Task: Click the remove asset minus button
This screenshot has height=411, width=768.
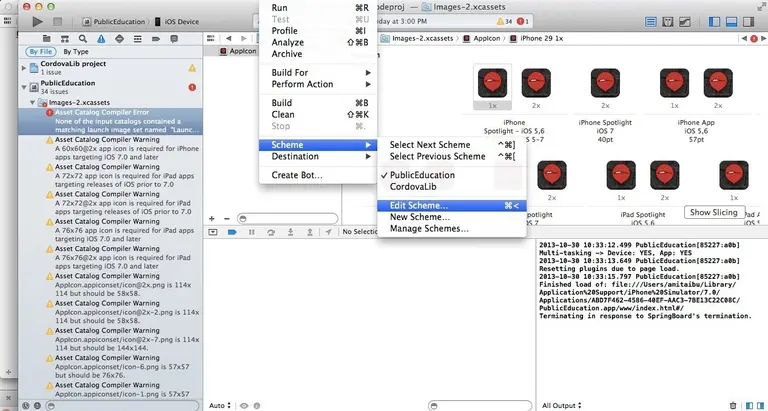Action: point(227,219)
